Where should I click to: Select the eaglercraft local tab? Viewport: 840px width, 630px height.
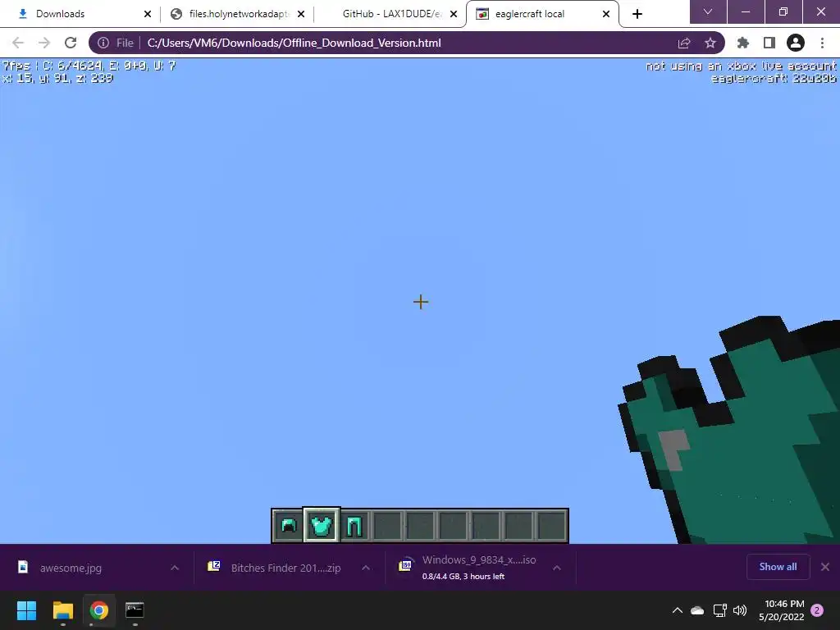coord(542,14)
